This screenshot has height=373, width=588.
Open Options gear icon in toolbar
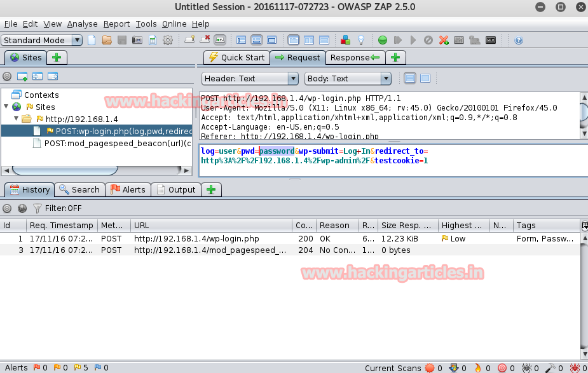click(x=168, y=40)
